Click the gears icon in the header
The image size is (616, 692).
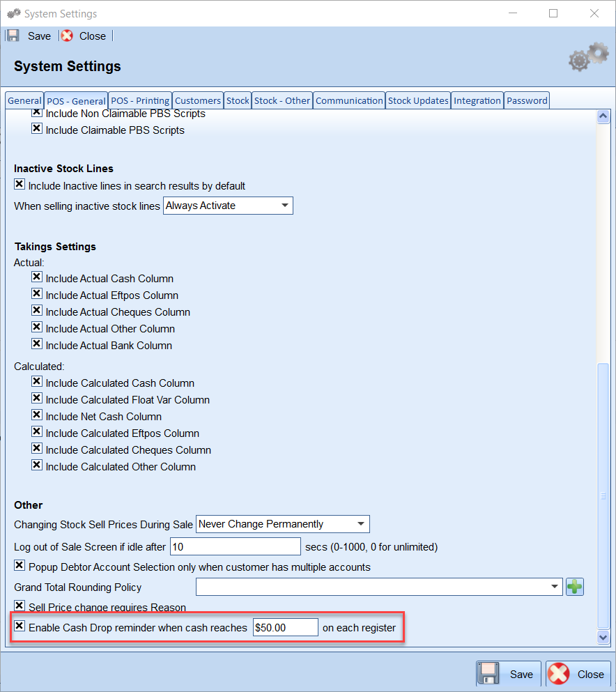tap(588, 57)
